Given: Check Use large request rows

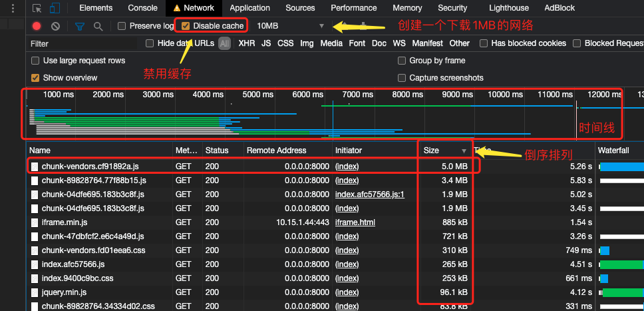Looking at the screenshot, I should tap(35, 61).
